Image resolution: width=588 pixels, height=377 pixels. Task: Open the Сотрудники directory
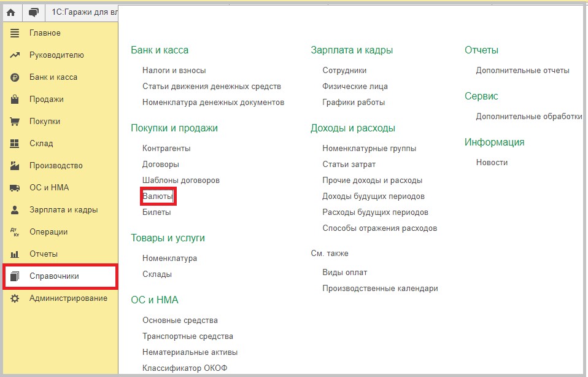pyautogui.click(x=344, y=71)
